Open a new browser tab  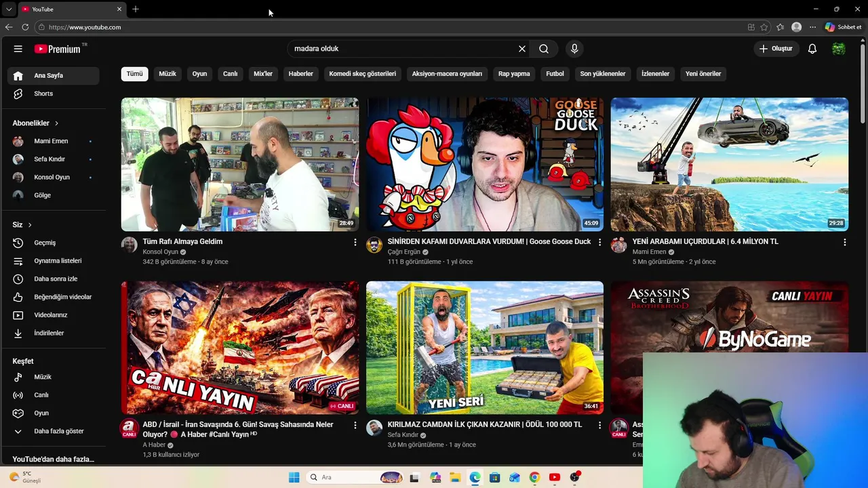(x=136, y=9)
